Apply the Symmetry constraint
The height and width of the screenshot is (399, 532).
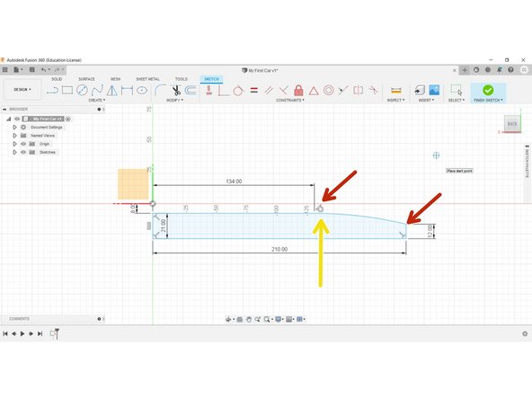(359, 90)
